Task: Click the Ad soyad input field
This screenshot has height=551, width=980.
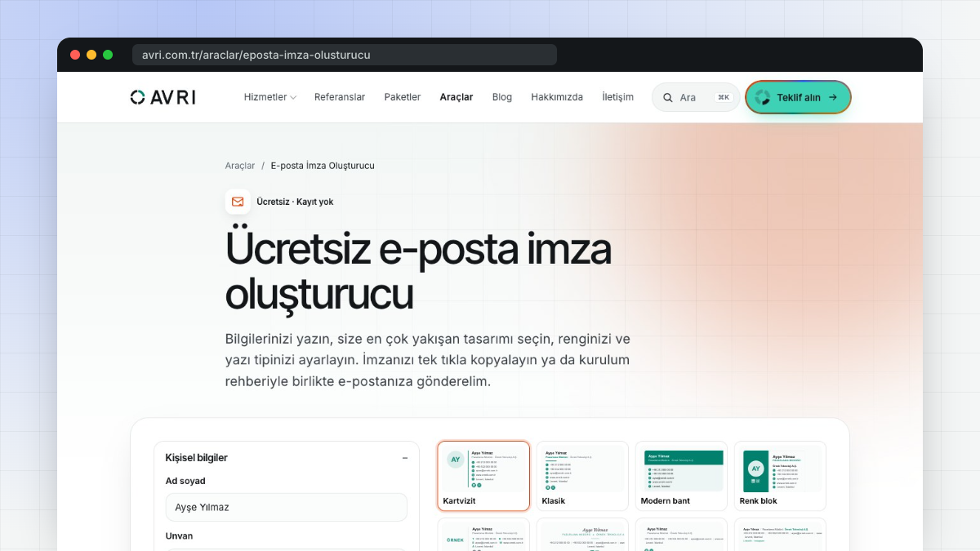Action: click(286, 507)
